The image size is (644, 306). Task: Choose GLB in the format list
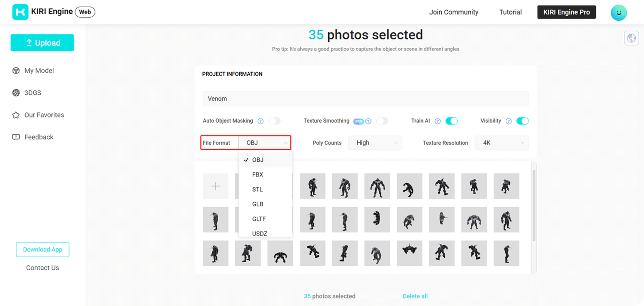pyautogui.click(x=258, y=204)
